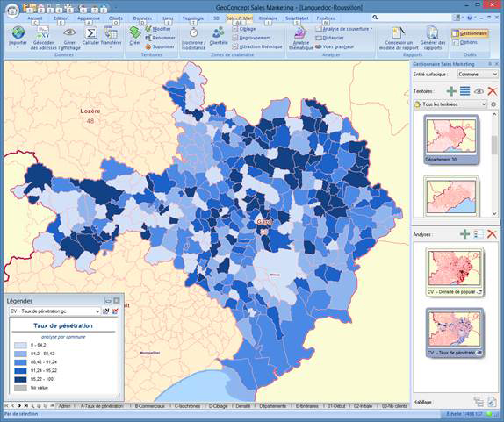Viewport: 504px width, 422px height.
Task: Click Attraction théorique command
Action: [x=257, y=46]
